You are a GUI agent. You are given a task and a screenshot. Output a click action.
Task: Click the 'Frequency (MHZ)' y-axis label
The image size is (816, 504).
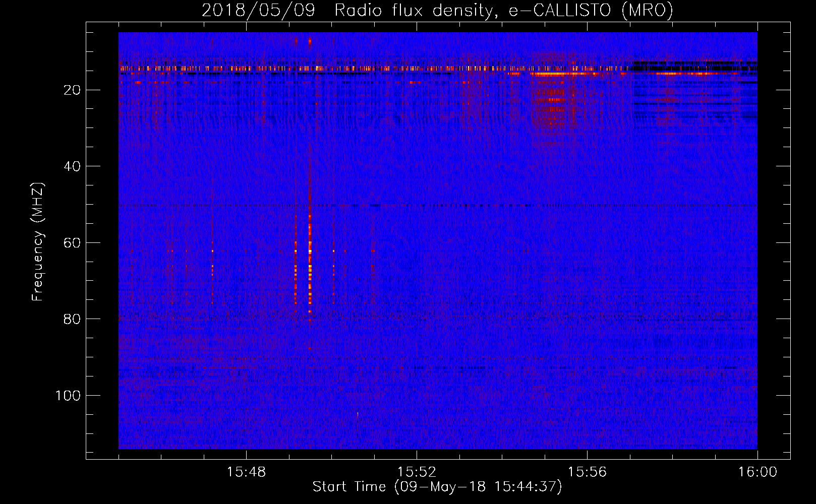click(38, 242)
